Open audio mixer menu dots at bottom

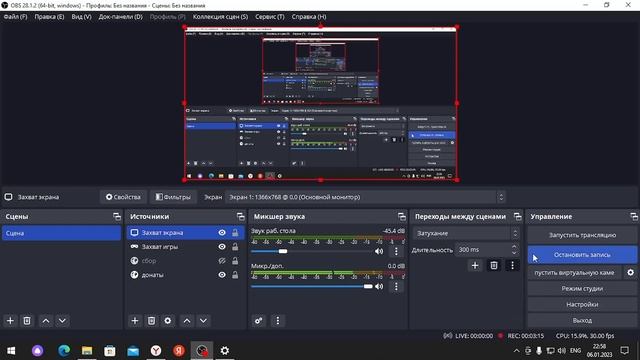278,321
